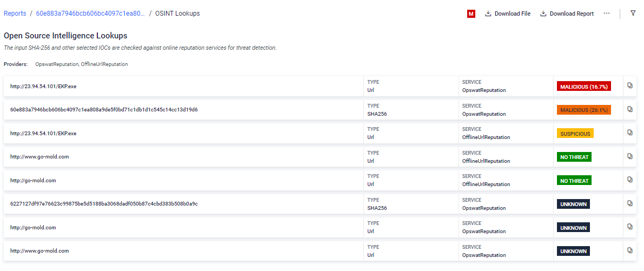Click the red M verdict icon

pyautogui.click(x=471, y=14)
